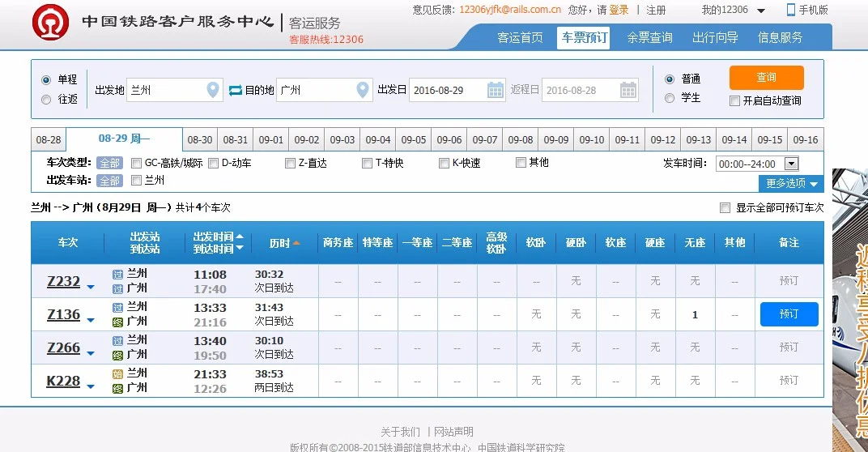868x452 pixels.
Task: Check the D-动车 train type filter
Action: (213, 163)
